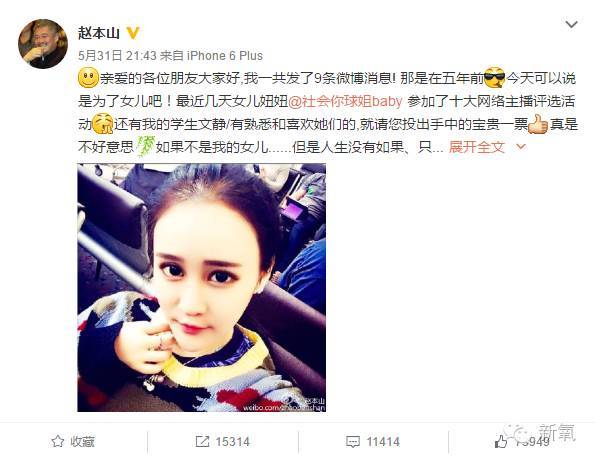Click the 11414 comments count
The image size is (595, 461).
click(x=383, y=442)
